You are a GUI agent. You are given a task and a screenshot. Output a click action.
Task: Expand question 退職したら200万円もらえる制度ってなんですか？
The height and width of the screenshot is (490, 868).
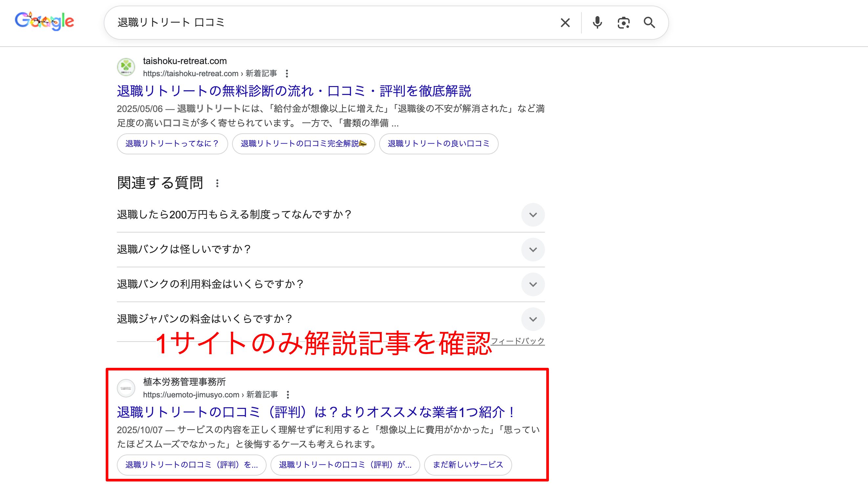point(331,215)
